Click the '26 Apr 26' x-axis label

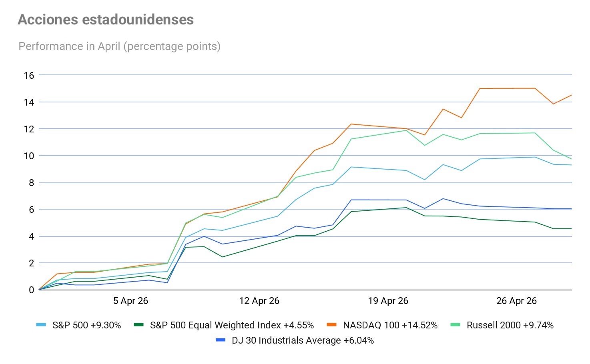coord(516,301)
